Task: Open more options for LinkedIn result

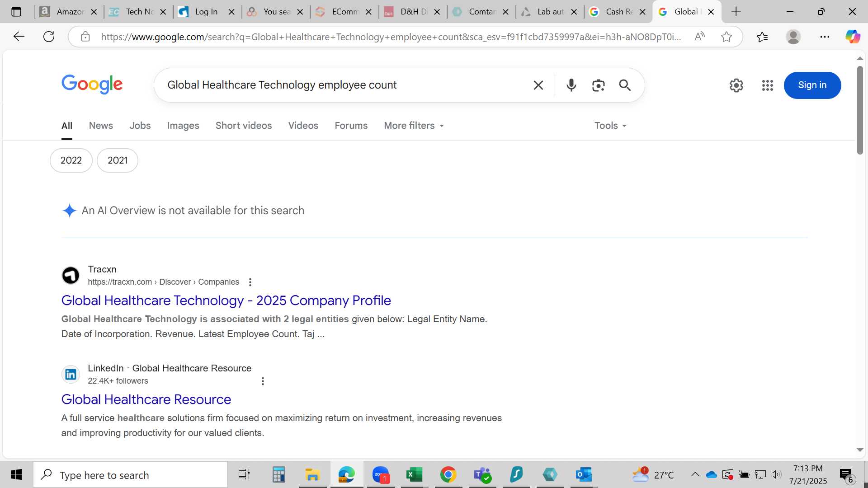Action: (x=263, y=381)
